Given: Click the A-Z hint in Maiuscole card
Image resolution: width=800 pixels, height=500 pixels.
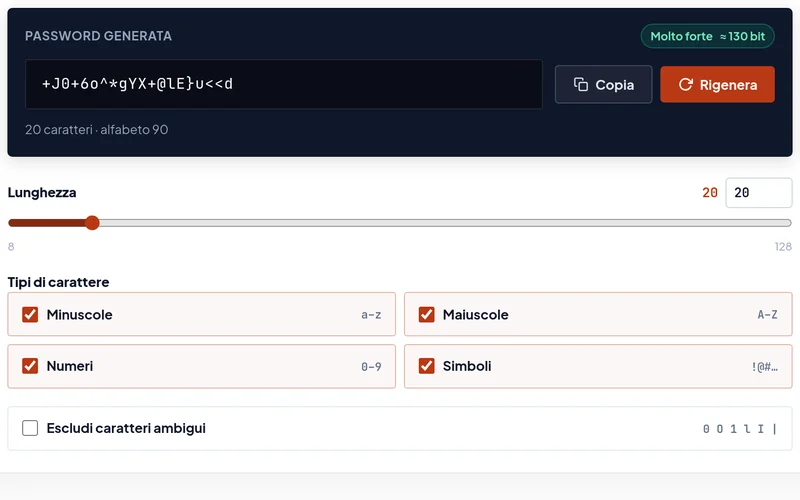Looking at the screenshot, I should [x=767, y=315].
